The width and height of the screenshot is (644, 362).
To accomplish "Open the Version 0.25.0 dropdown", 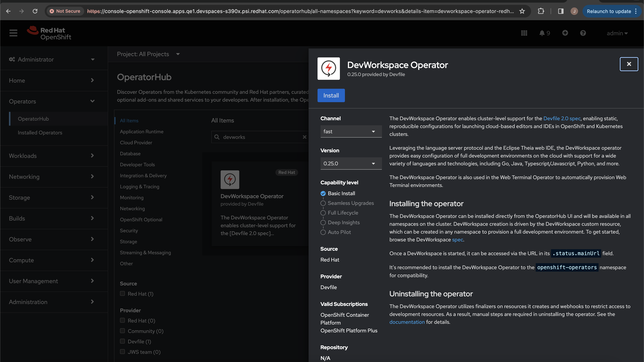I will click(351, 163).
